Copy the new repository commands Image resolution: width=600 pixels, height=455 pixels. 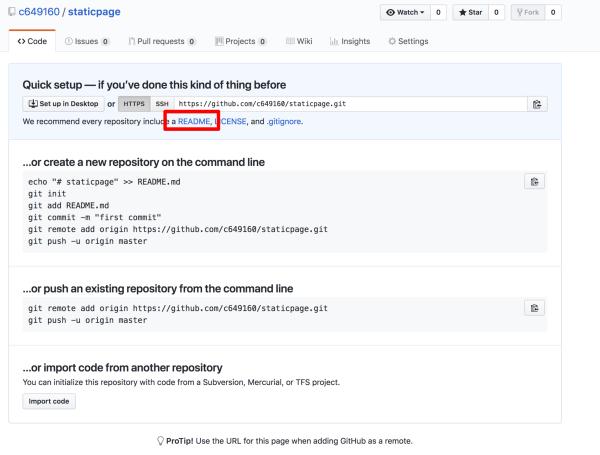coord(534,182)
